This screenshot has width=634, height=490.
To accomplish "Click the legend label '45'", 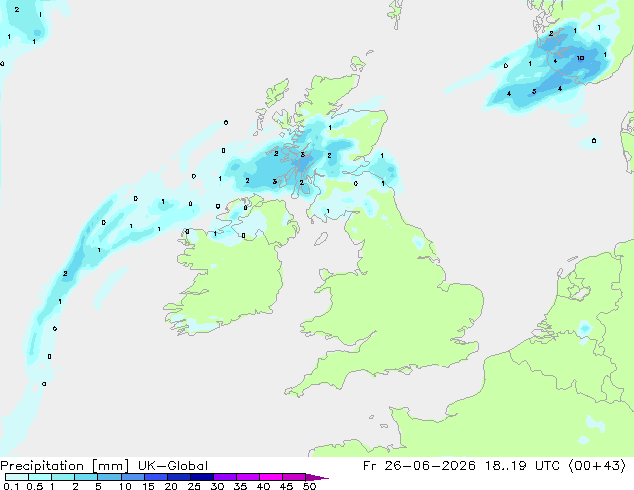I will pos(286,486).
